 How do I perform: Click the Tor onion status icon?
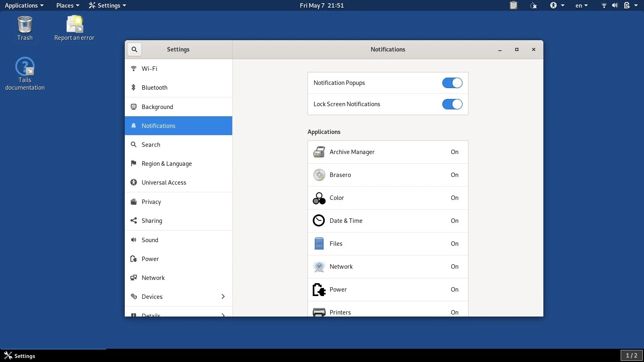534,5
